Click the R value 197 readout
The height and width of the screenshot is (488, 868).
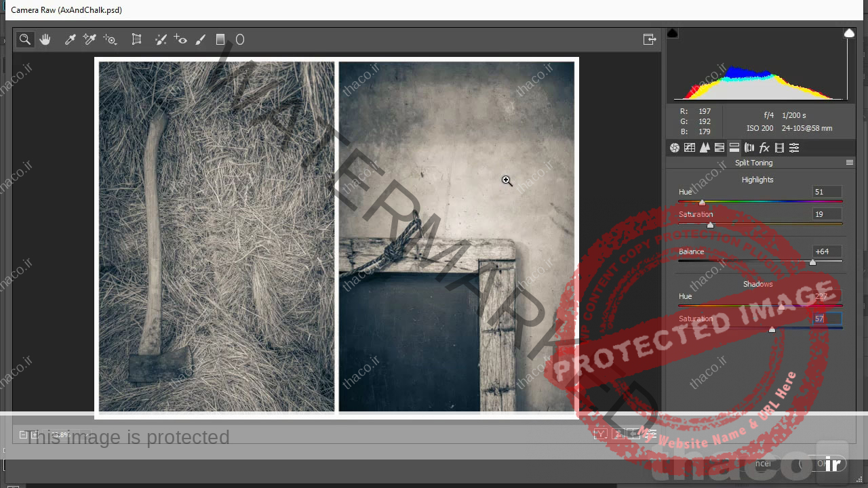click(x=705, y=111)
